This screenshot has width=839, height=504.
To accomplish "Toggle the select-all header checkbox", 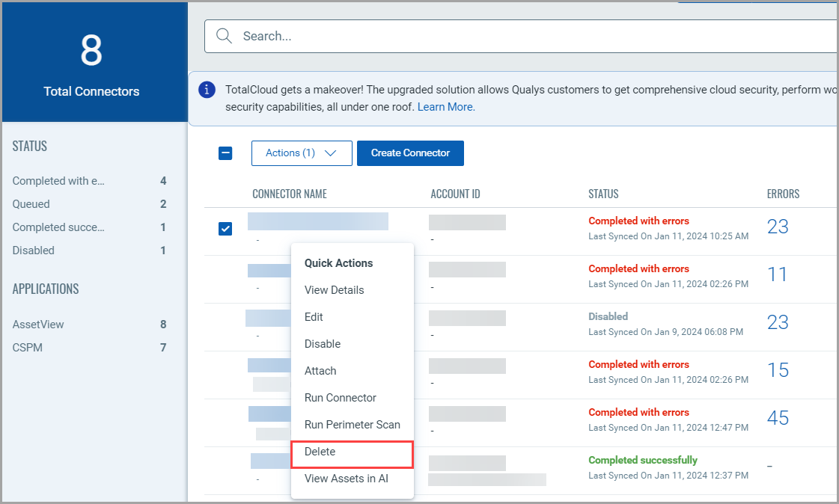I will pyautogui.click(x=225, y=153).
